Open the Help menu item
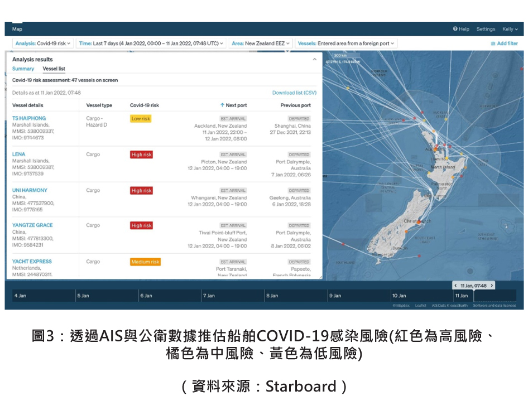Image resolution: width=528 pixels, height=420 pixels. tap(461, 29)
